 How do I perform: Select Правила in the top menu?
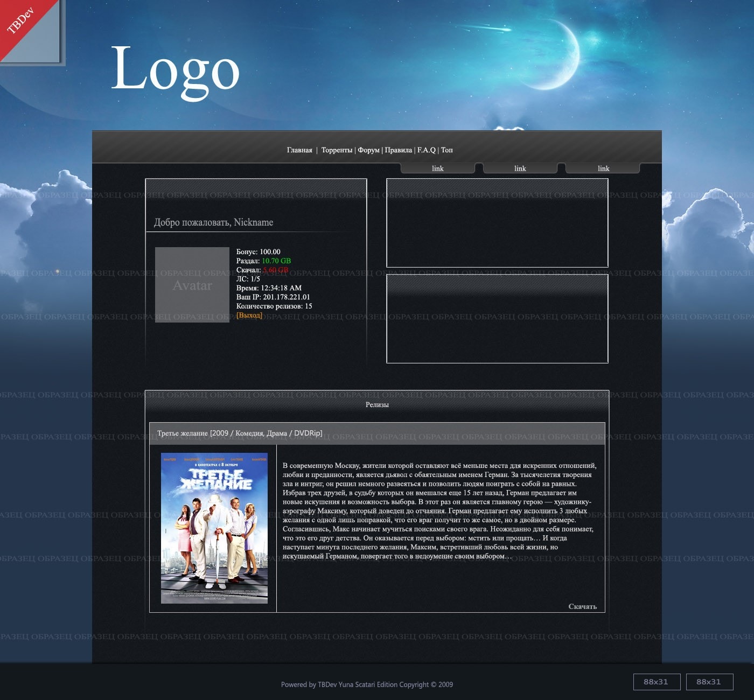398,150
